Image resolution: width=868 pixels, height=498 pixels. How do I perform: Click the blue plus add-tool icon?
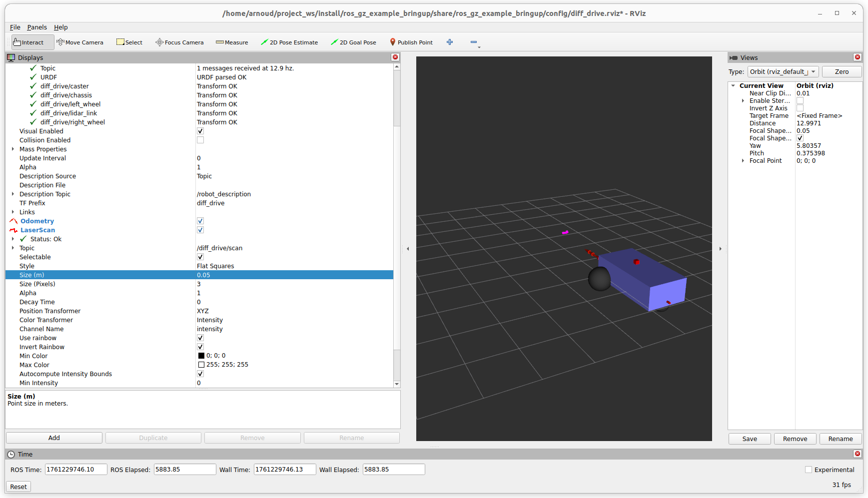[x=450, y=42]
